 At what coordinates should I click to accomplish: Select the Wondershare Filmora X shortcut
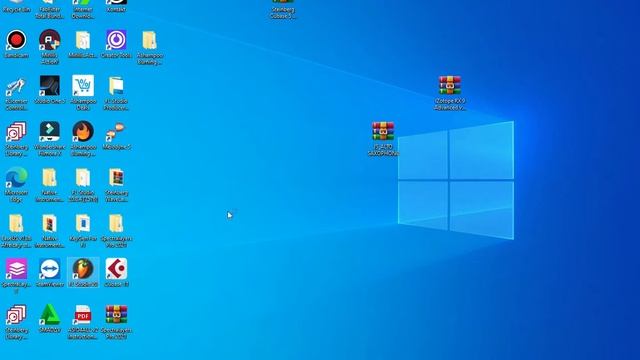pyautogui.click(x=50, y=131)
